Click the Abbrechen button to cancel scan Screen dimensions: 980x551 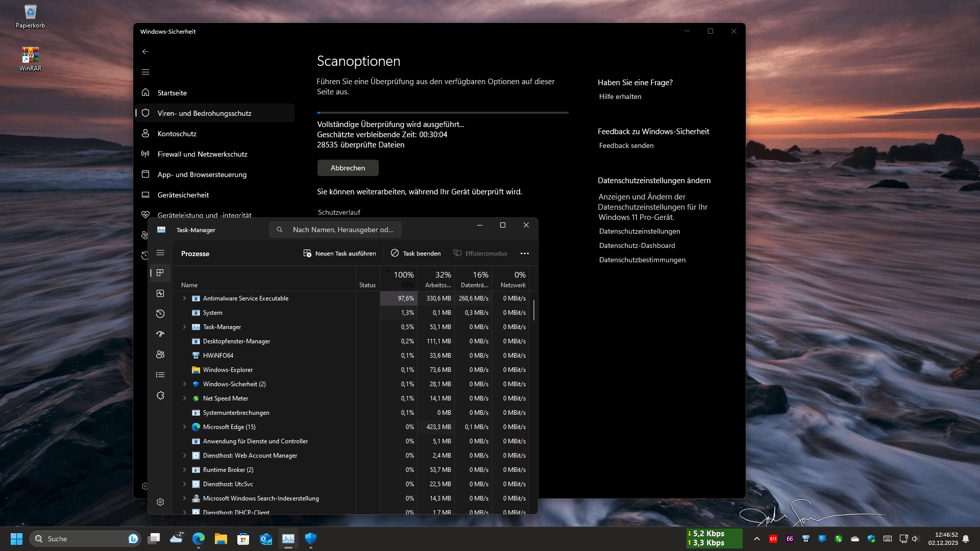pos(348,168)
